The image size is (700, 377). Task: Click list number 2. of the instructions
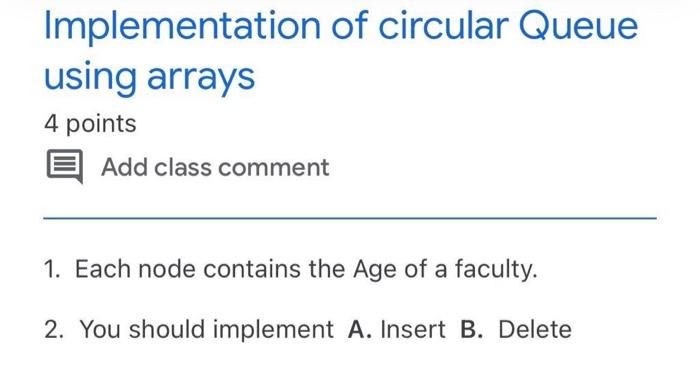(54, 330)
